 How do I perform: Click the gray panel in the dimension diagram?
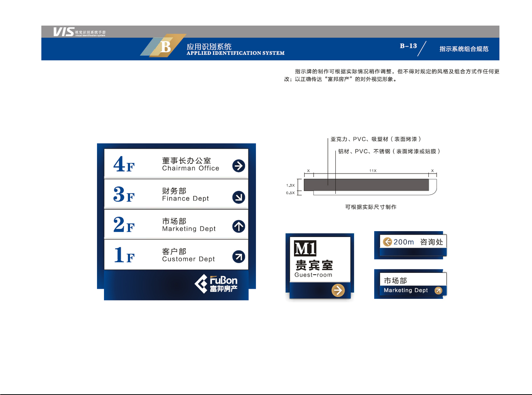366,185
